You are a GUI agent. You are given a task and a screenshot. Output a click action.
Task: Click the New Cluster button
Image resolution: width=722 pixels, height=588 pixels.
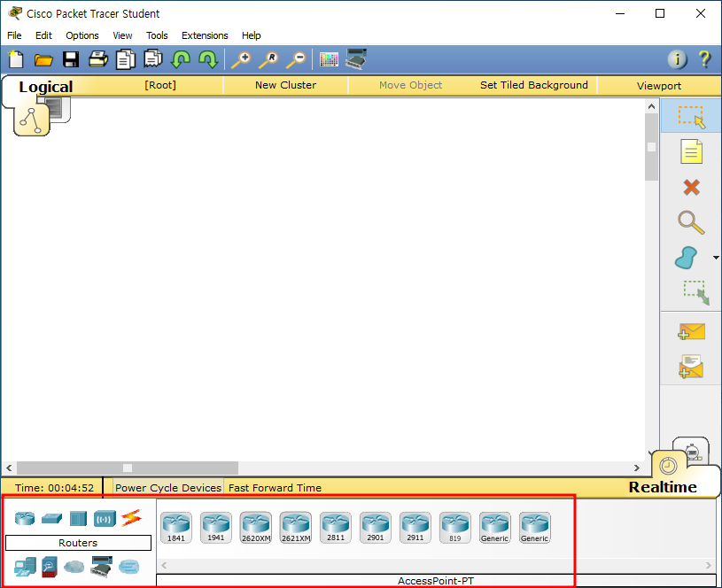click(x=286, y=85)
